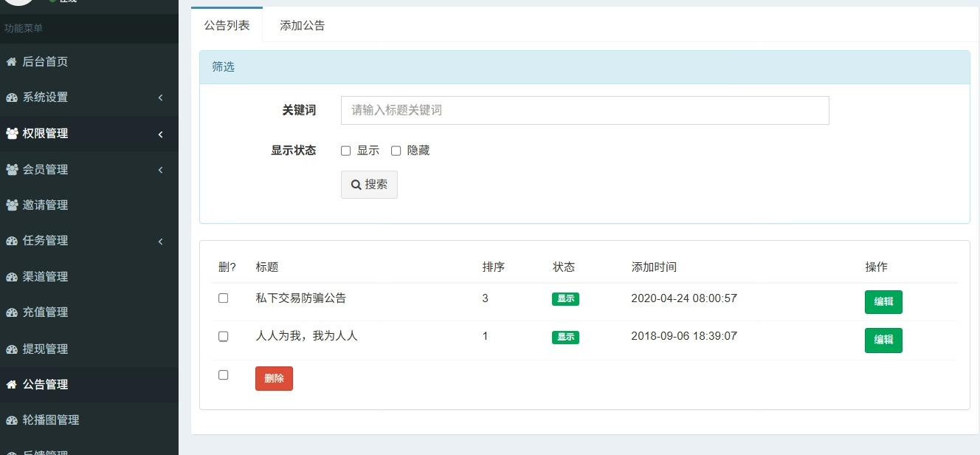Click the dashboard icon beside 轮播图管理
The width and height of the screenshot is (980, 455).
coord(11,420)
